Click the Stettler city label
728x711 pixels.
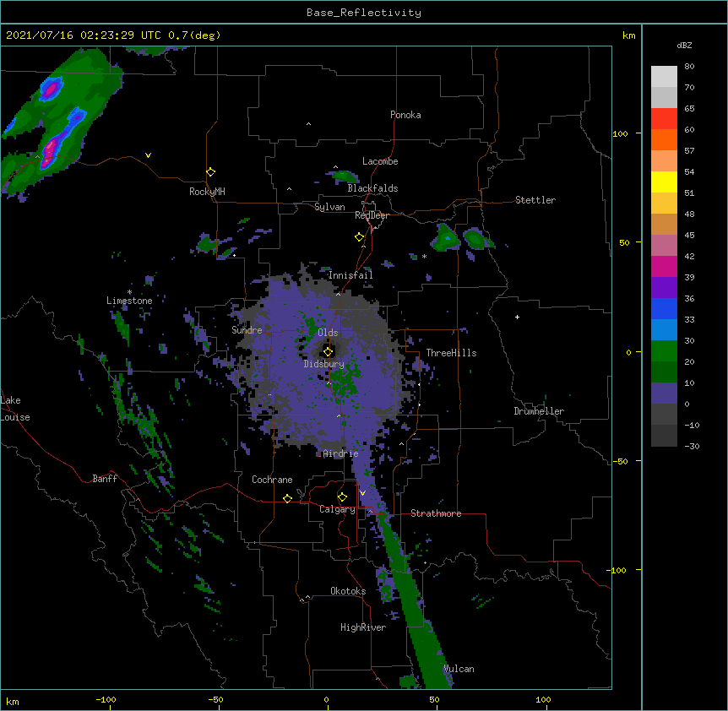535,200
